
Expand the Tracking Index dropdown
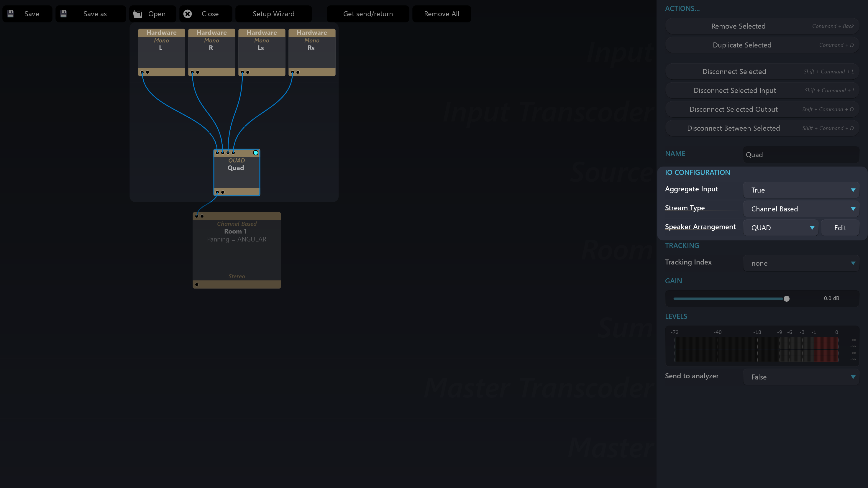click(801, 263)
